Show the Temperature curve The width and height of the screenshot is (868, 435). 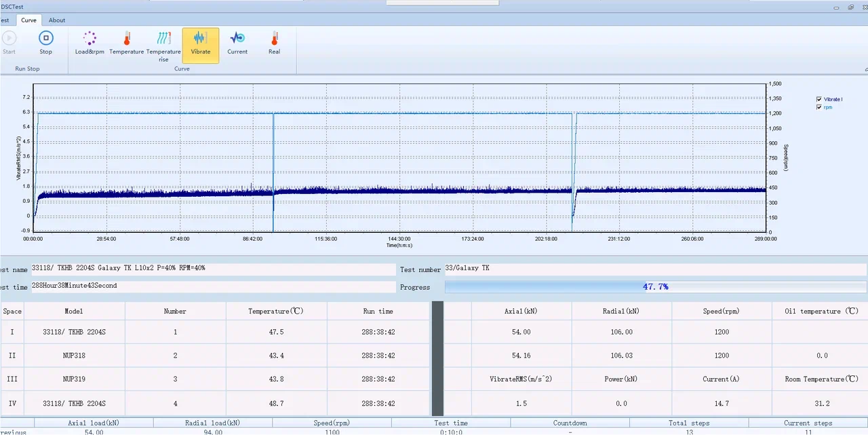[127, 39]
